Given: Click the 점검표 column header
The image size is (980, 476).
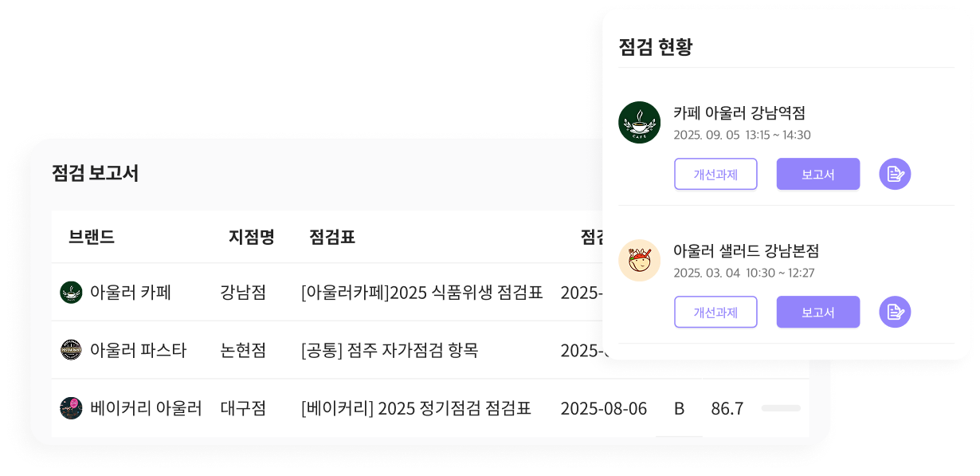Looking at the screenshot, I should [331, 237].
